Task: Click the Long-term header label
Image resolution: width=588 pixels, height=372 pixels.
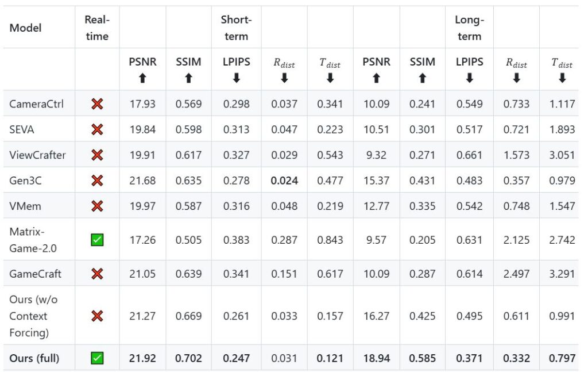Action: (x=469, y=28)
